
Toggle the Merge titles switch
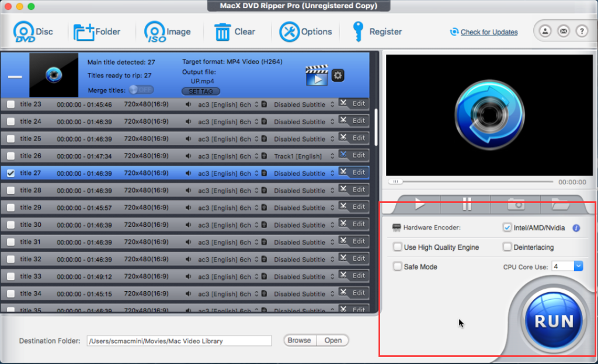pyautogui.click(x=141, y=90)
